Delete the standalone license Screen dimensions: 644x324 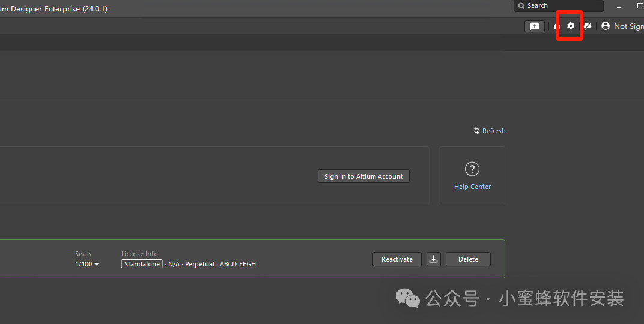coord(468,259)
